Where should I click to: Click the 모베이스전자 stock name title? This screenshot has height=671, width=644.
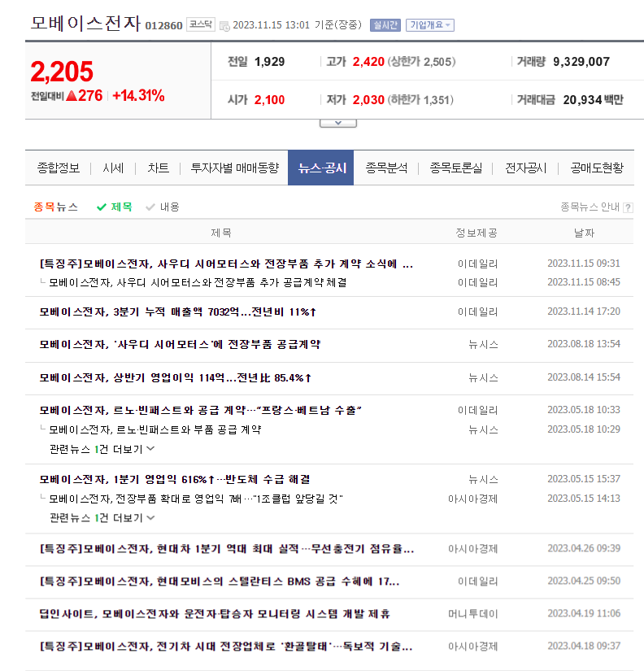(85, 23)
